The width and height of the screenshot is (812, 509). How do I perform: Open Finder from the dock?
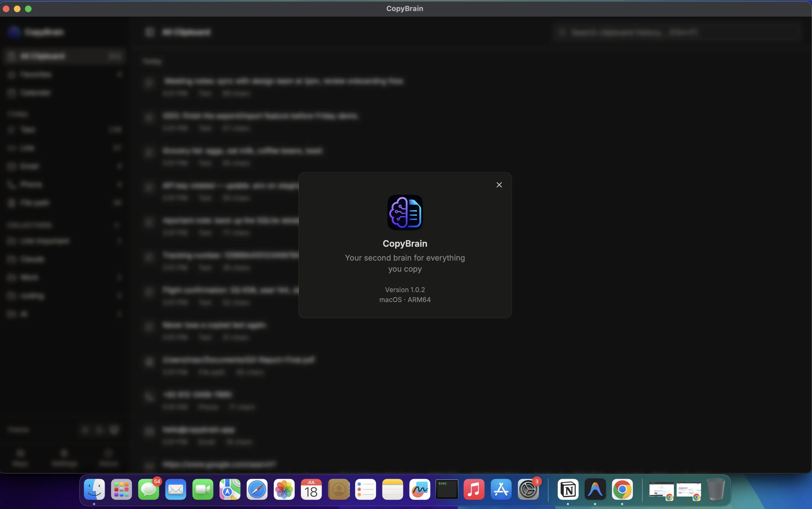tap(94, 489)
